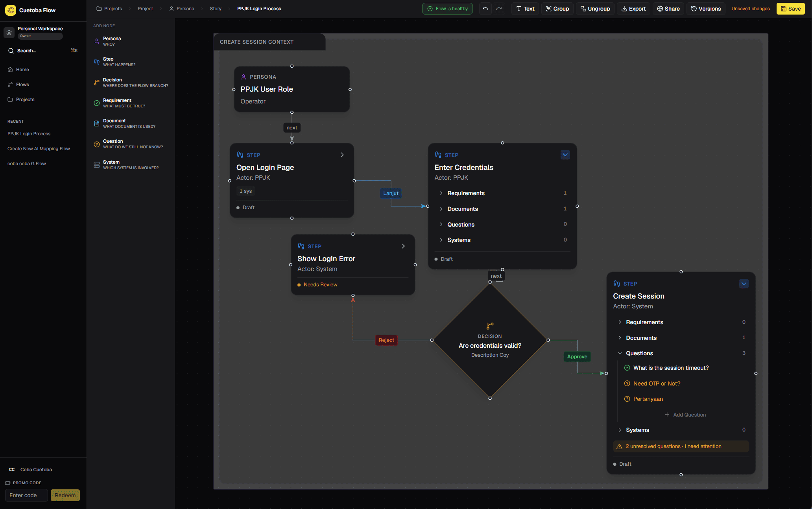Click the Redeem button

65,495
